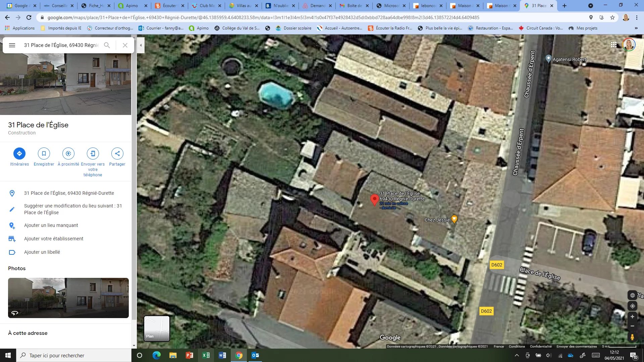Open the header street photo of the place

(x=65, y=84)
